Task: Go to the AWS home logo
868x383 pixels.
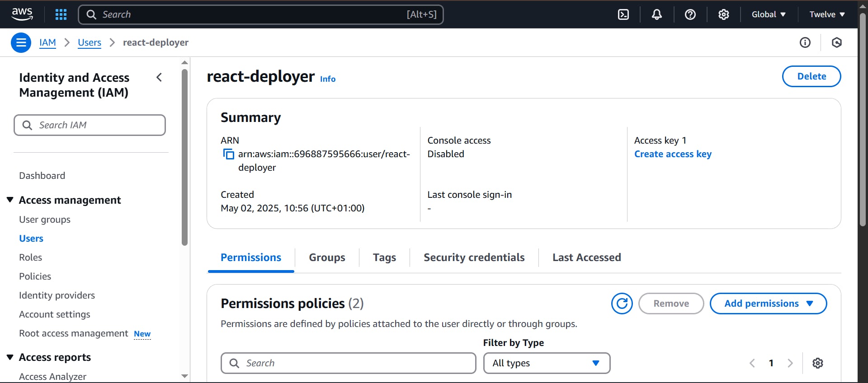Action: point(22,14)
